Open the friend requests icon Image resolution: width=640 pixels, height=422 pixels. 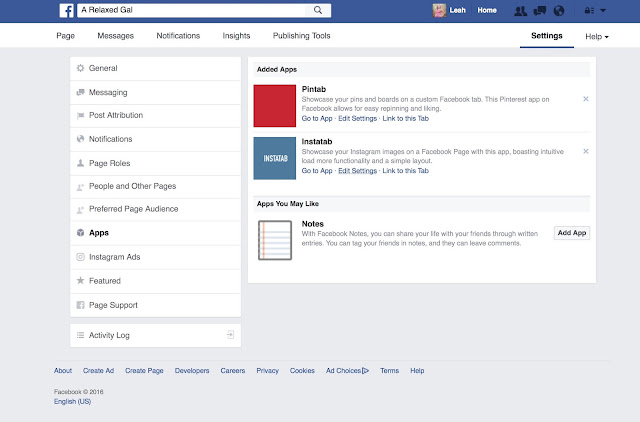520,11
